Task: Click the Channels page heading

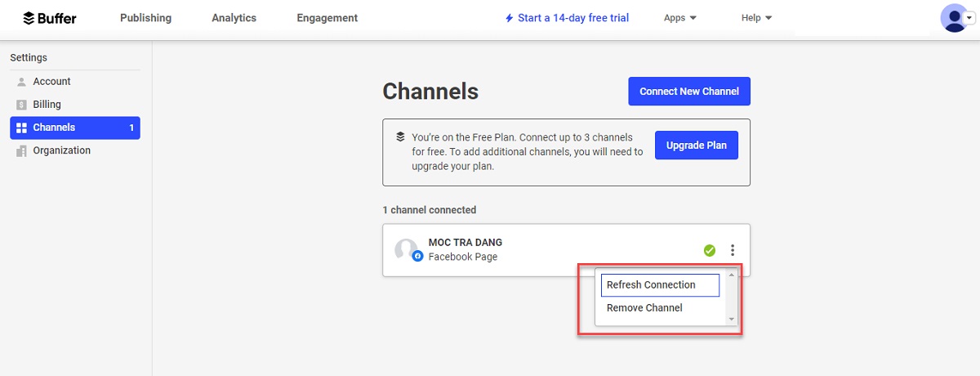Action: point(430,92)
